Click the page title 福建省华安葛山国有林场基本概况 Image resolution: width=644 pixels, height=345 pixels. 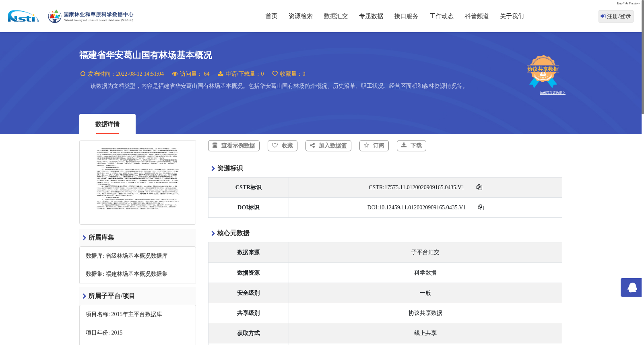tap(145, 55)
